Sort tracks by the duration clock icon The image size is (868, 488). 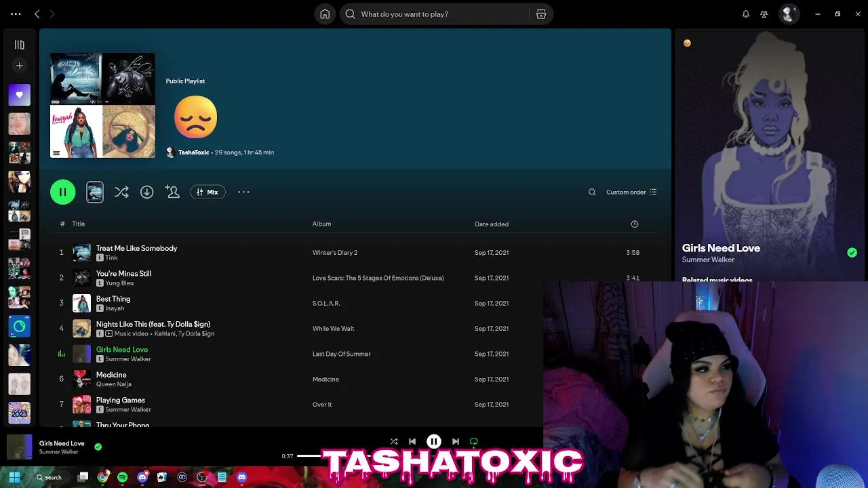pos(635,224)
